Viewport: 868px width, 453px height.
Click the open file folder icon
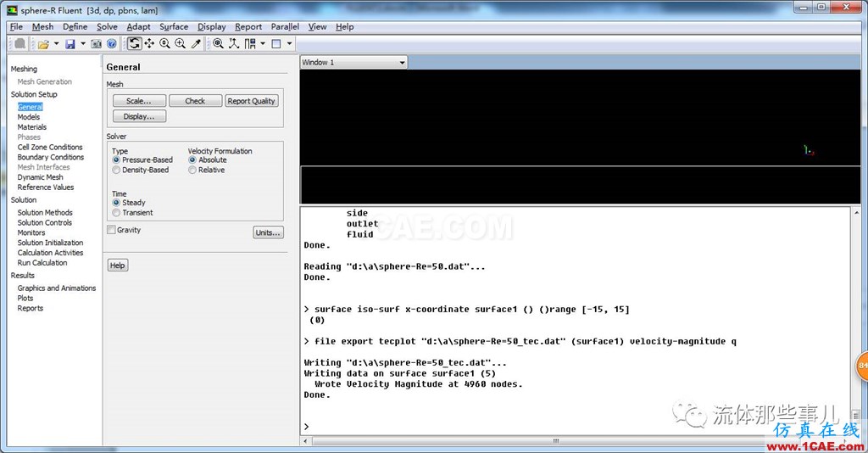(x=43, y=44)
